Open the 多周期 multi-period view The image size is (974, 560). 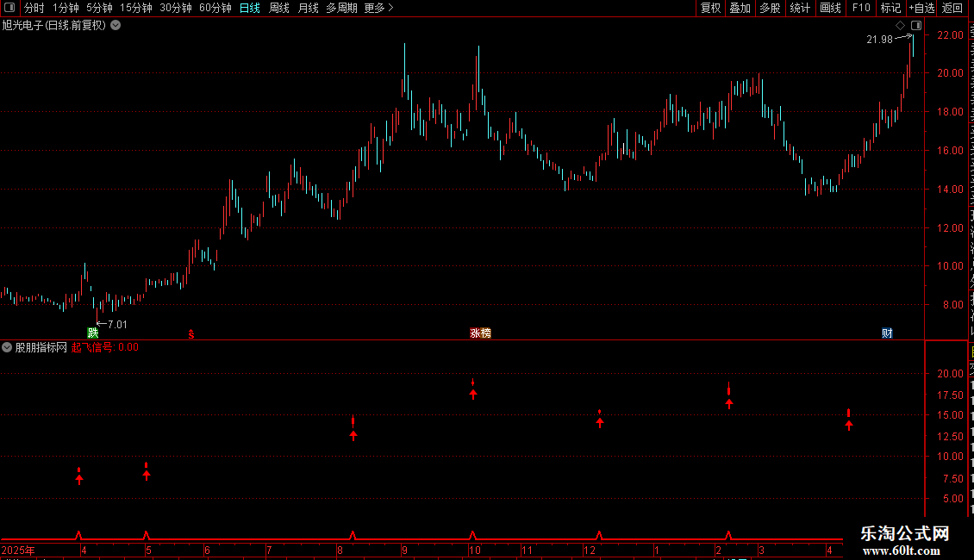tap(341, 8)
